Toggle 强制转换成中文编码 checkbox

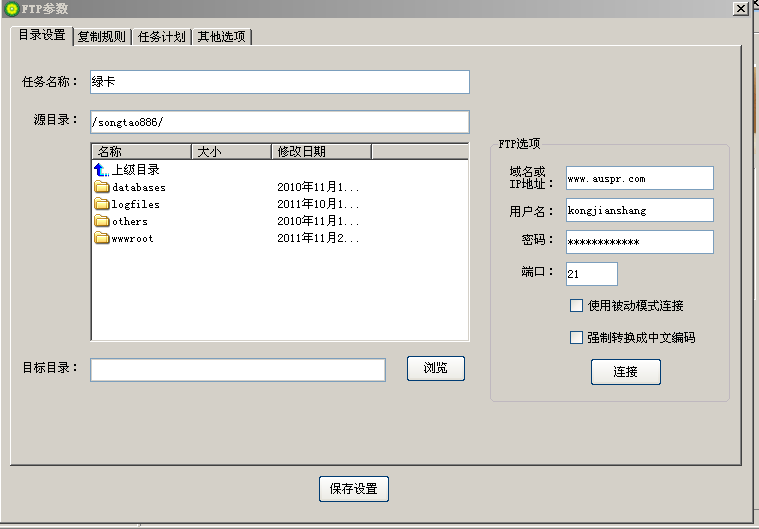click(576, 338)
